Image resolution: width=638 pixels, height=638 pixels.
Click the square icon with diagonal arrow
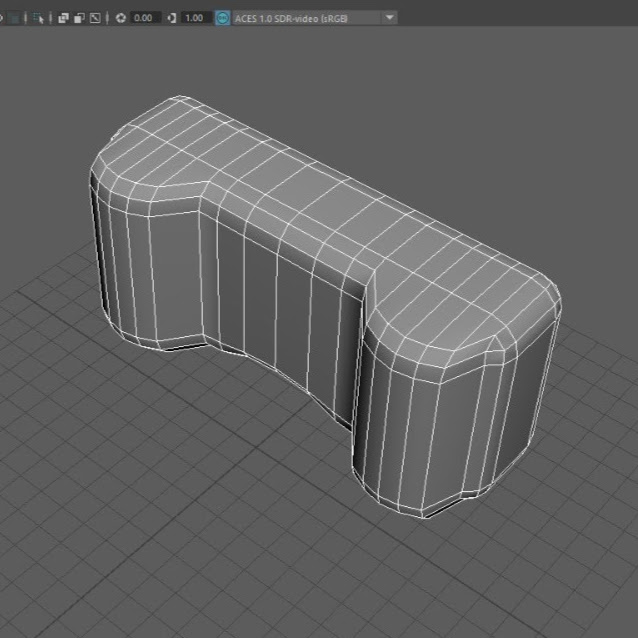(x=95, y=18)
